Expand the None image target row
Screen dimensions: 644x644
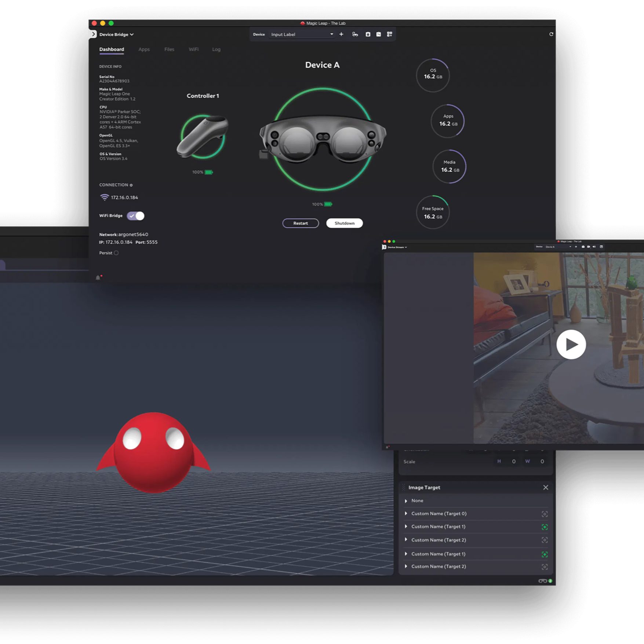coord(406,501)
